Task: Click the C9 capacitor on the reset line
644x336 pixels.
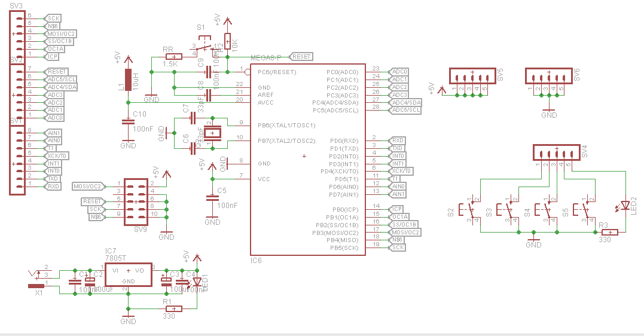Action: (x=209, y=72)
